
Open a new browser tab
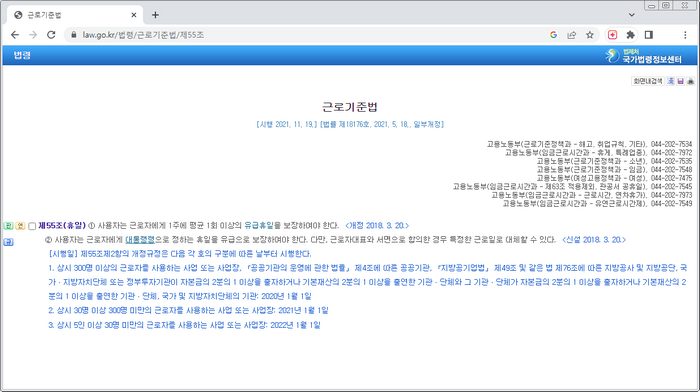point(155,15)
